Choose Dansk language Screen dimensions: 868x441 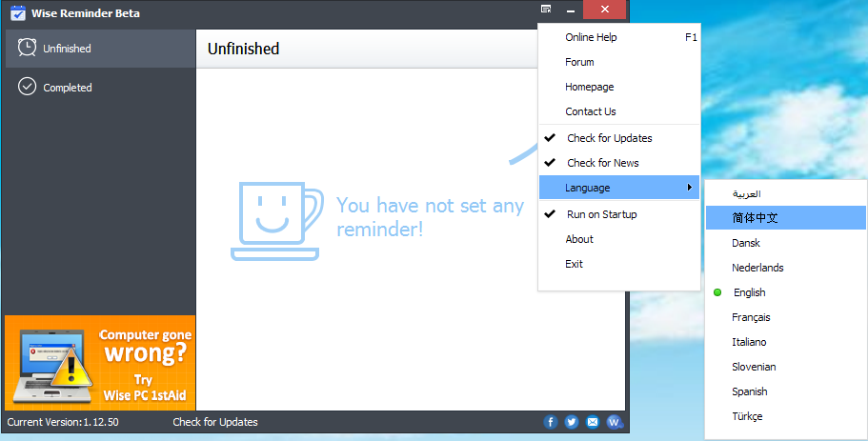click(x=785, y=243)
